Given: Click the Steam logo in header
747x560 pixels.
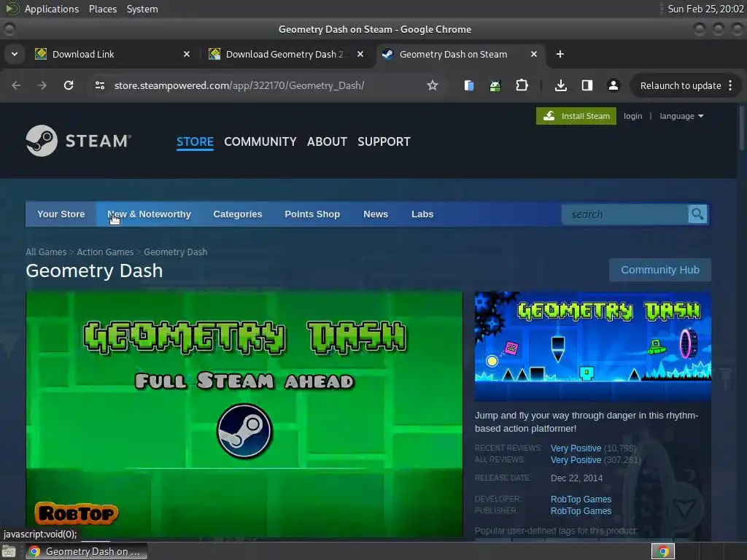Looking at the screenshot, I should click(x=79, y=141).
